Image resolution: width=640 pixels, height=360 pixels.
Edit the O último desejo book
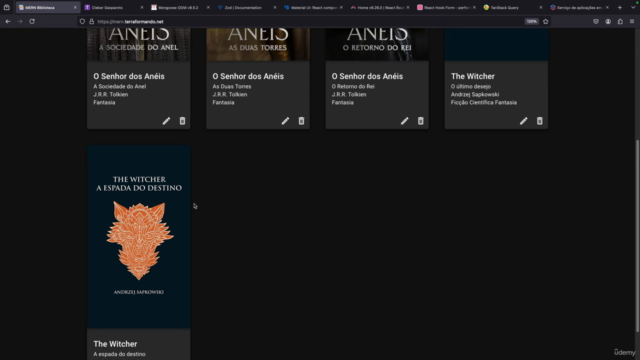[524, 121]
